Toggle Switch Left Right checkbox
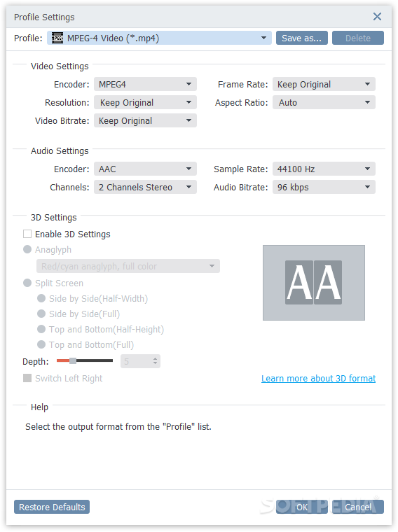 point(27,378)
